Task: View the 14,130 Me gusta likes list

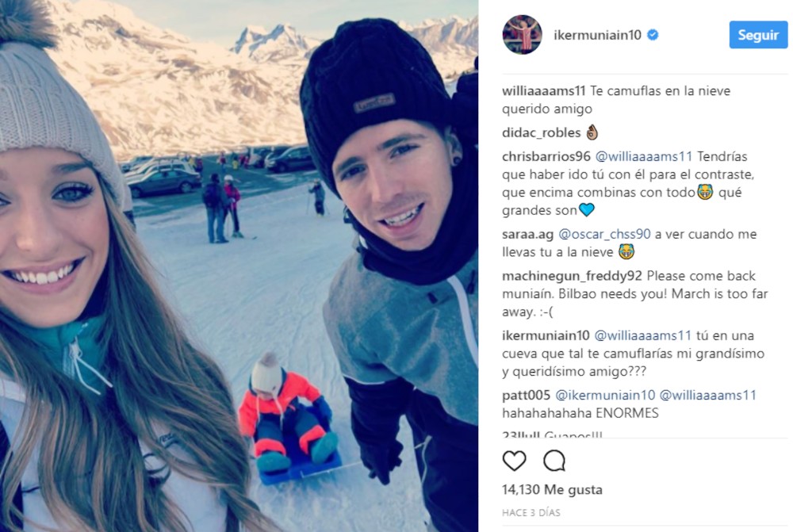Action: [552, 489]
